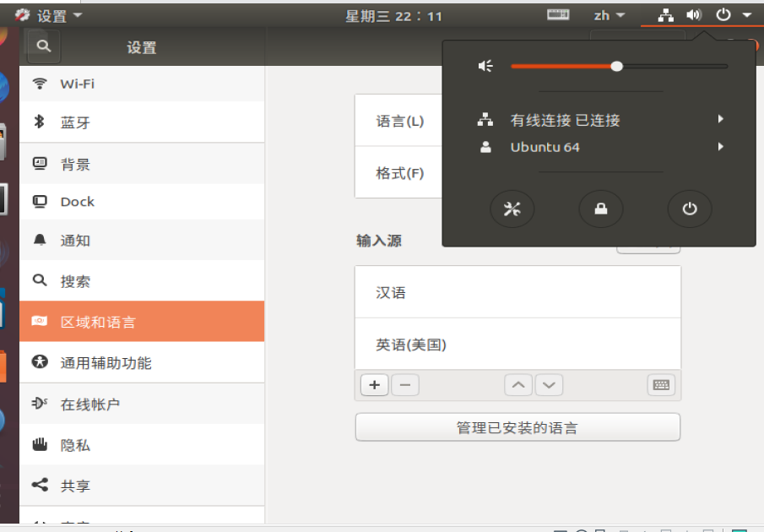This screenshot has height=532, width=764.
Task: Open the Wi-Fi settings panel
Action: tap(142, 84)
